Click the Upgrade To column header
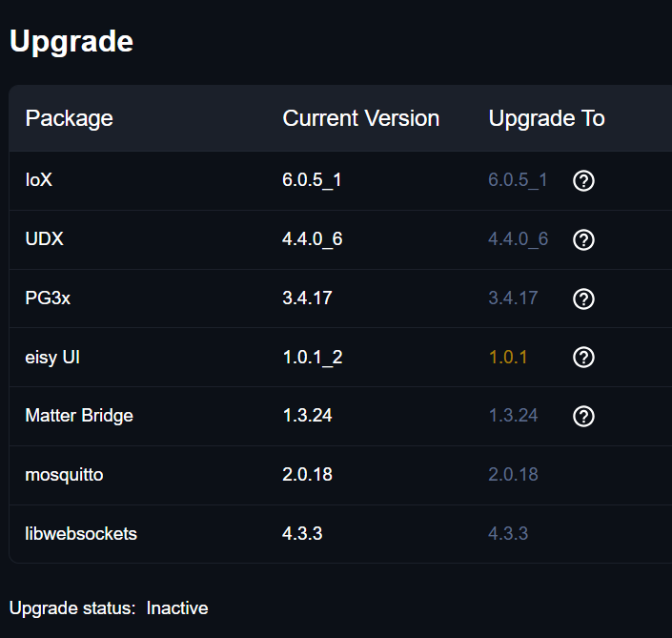This screenshot has height=638, width=672. pos(546,118)
